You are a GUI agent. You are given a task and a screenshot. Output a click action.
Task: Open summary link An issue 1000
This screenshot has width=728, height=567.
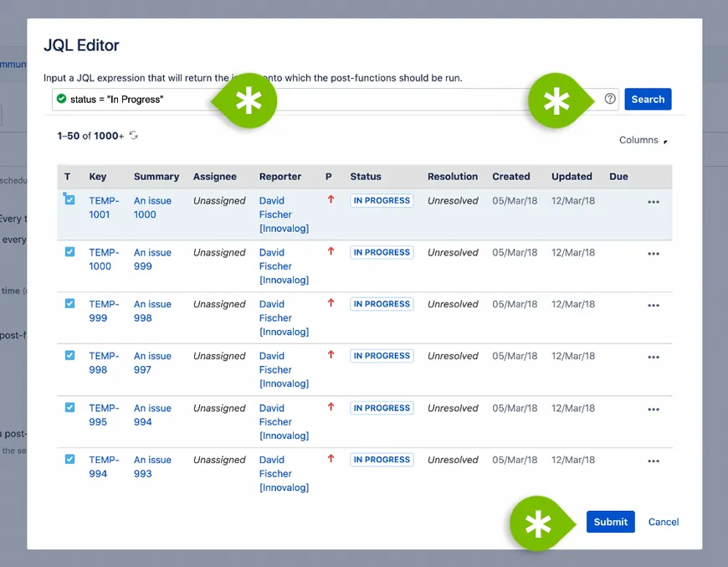[x=152, y=207]
